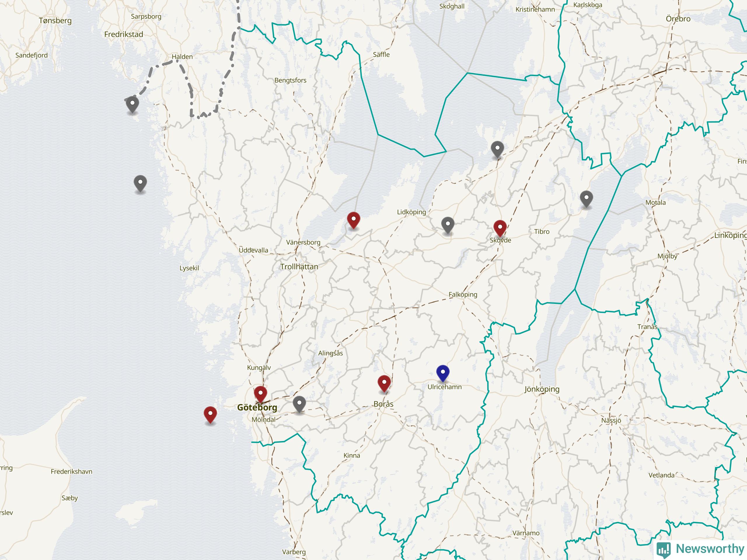Select the gray marker east of Göteborg

299,404
